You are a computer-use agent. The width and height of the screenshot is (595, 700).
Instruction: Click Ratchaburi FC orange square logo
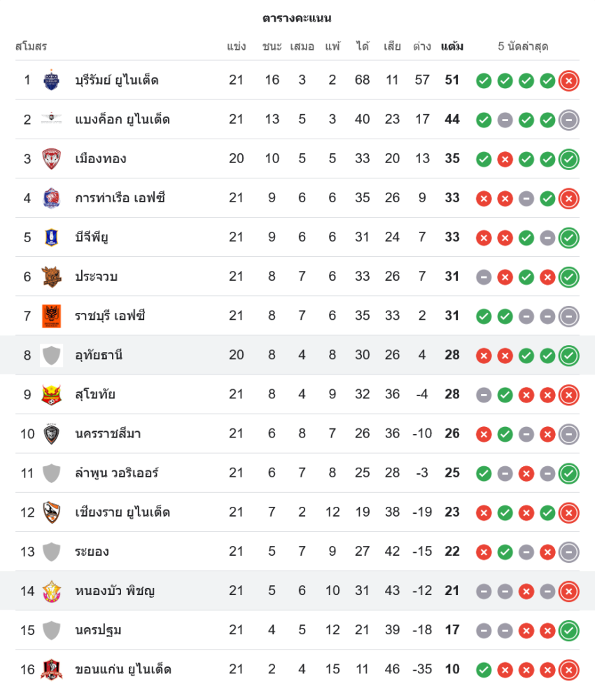tap(51, 316)
